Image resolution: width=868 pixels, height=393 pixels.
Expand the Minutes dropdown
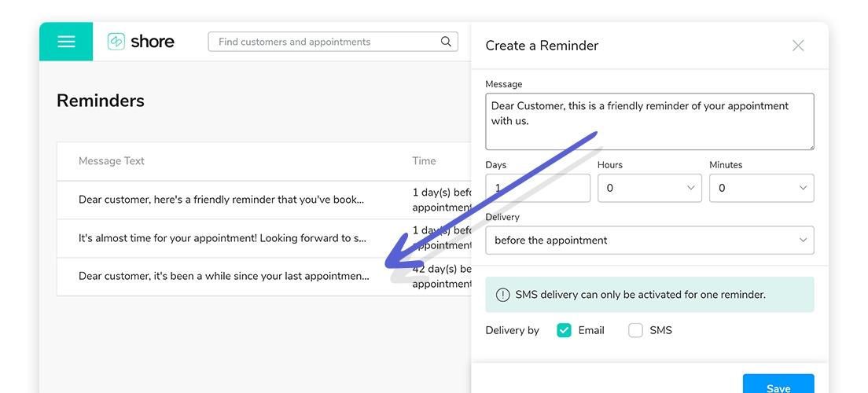point(761,188)
